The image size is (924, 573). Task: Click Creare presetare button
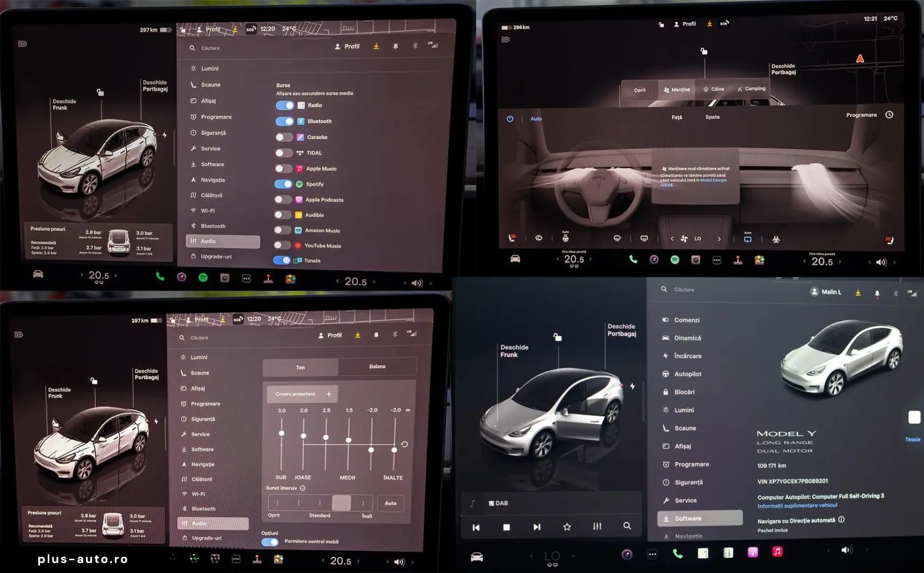point(302,394)
